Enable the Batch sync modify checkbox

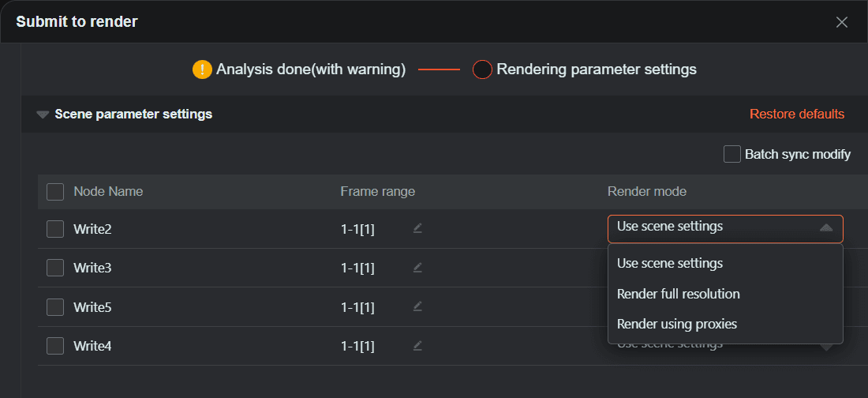(731, 154)
